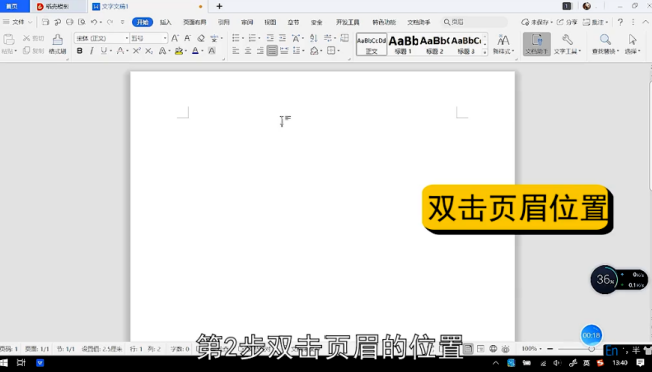Switch to web layout view in status bar

pos(493,349)
